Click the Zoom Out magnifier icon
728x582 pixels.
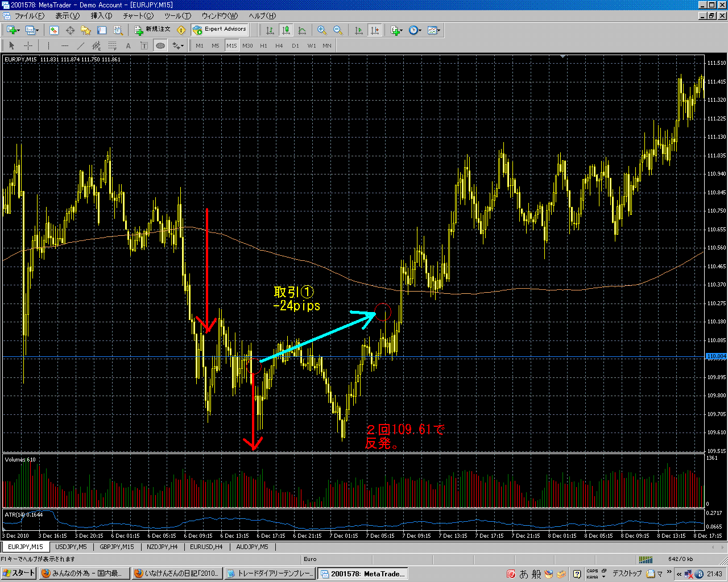click(x=337, y=30)
